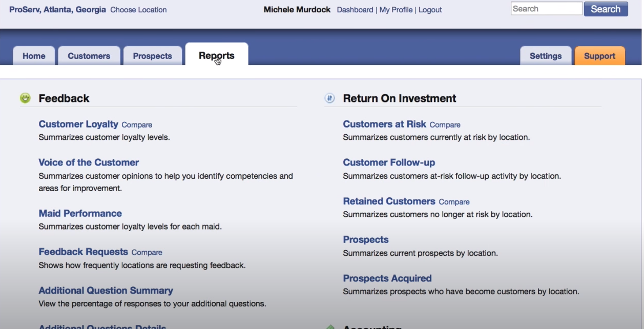Image resolution: width=644 pixels, height=329 pixels.
Task: Click the green smiley Feedback icon
Action: pos(25,98)
